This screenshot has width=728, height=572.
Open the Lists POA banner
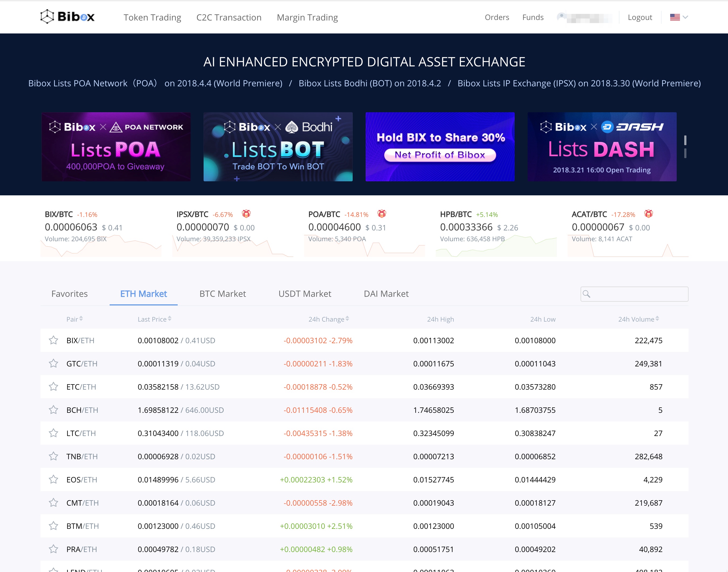tap(116, 147)
